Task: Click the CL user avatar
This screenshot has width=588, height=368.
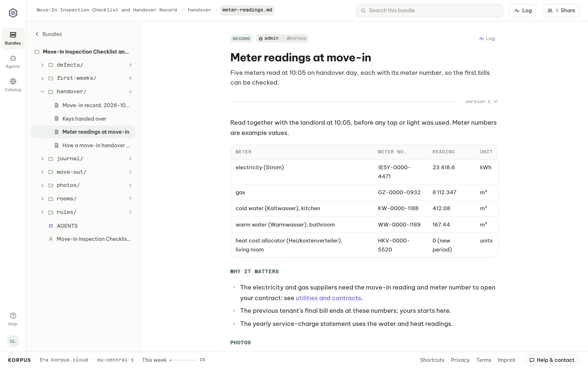Action: tap(13, 341)
